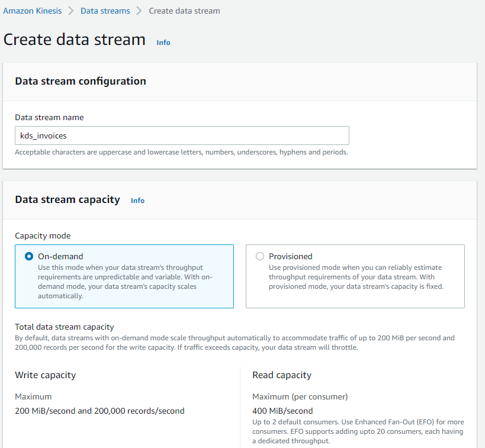Click the Capacity mode label
The height and width of the screenshot is (448, 485).
pos(43,236)
